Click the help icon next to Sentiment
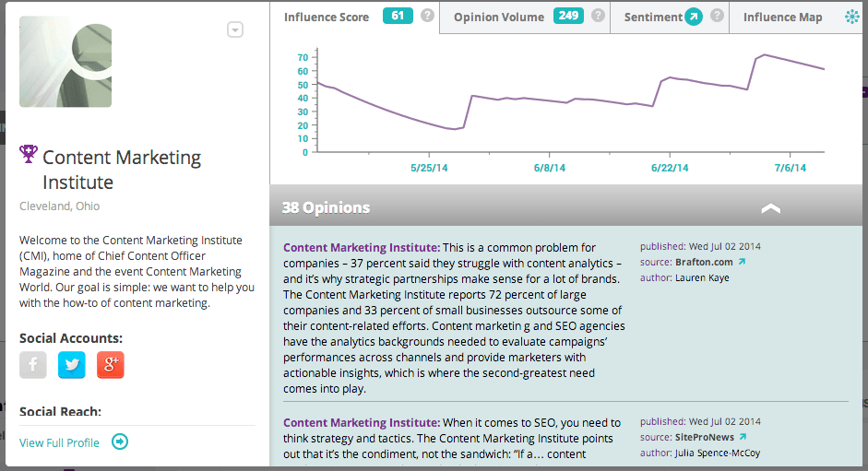This screenshot has height=471, width=868. [x=717, y=17]
